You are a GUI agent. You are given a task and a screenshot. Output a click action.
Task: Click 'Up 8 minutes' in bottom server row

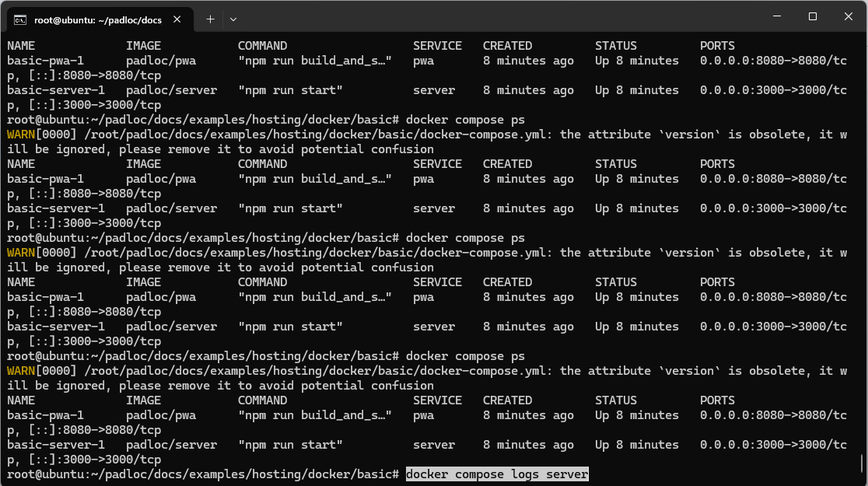click(x=636, y=445)
